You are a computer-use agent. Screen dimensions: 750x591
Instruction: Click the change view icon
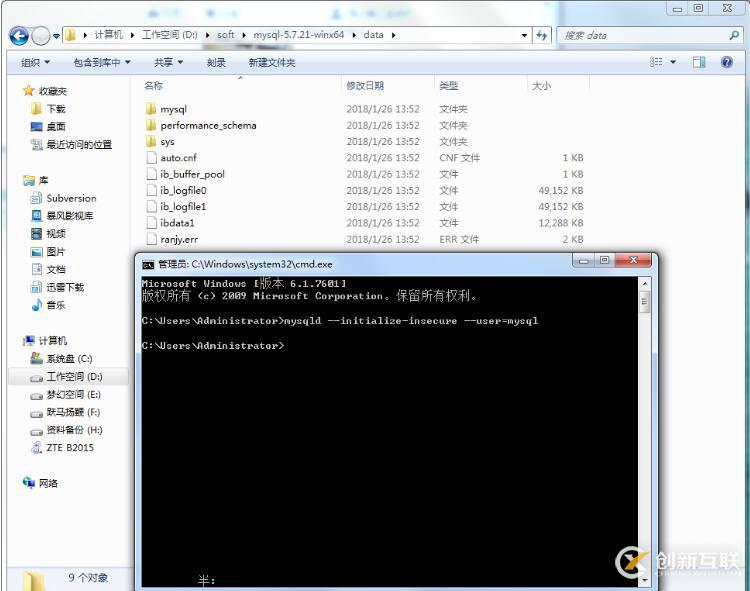click(656, 62)
